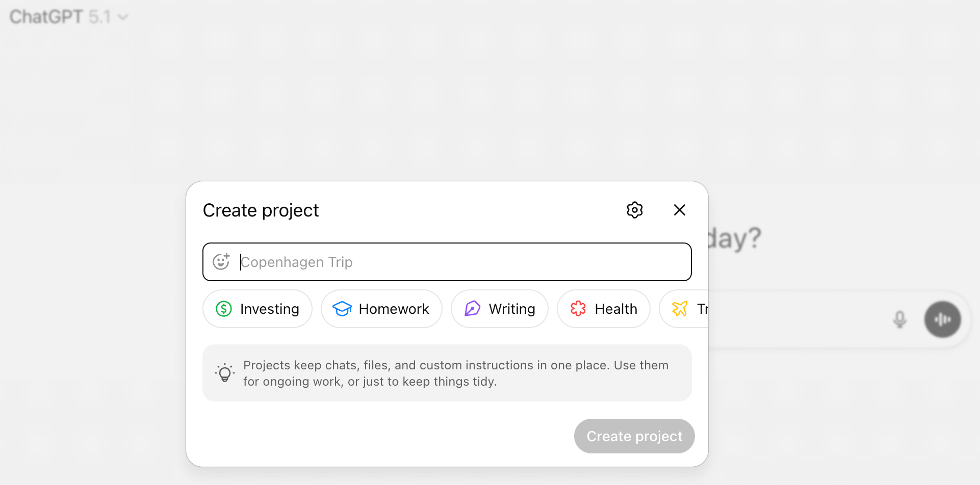Click the flower icon on the Health chip
Image resolution: width=980 pixels, height=485 pixels.
click(578, 309)
